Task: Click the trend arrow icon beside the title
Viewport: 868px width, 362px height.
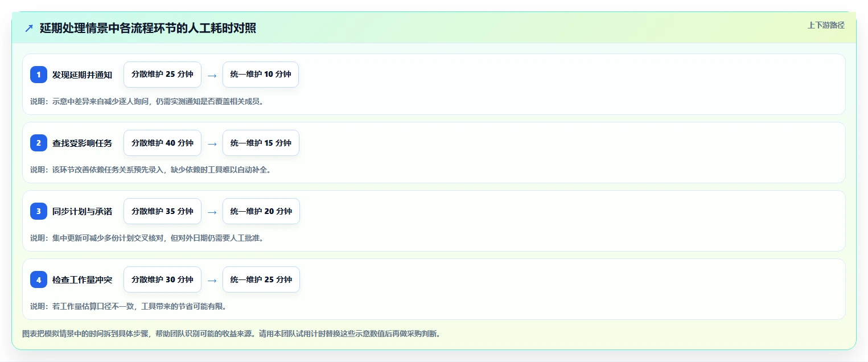Action: 29,28
